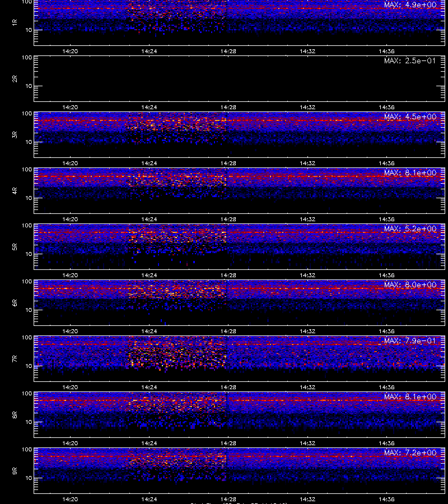Click the 14:28 tick label under 3R

coord(228,164)
